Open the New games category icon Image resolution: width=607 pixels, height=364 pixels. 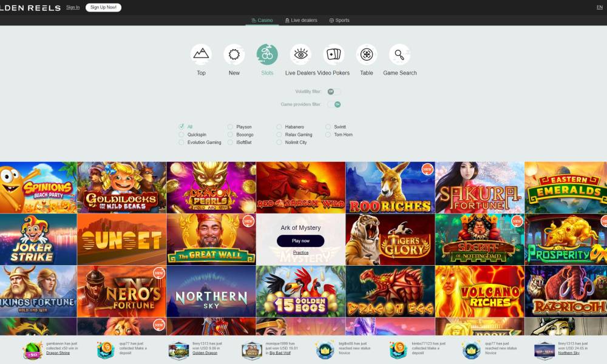click(234, 55)
